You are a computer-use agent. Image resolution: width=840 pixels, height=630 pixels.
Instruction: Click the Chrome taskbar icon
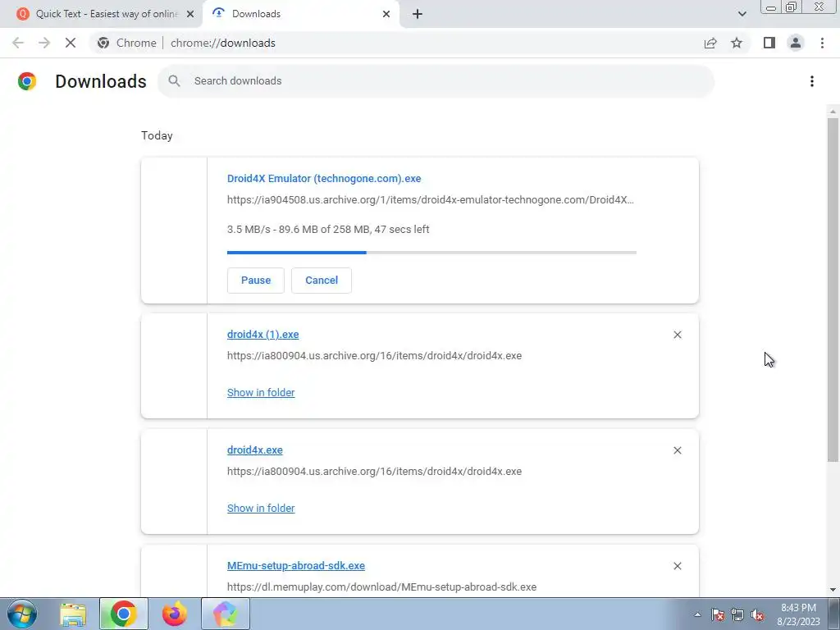(x=124, y=614)
